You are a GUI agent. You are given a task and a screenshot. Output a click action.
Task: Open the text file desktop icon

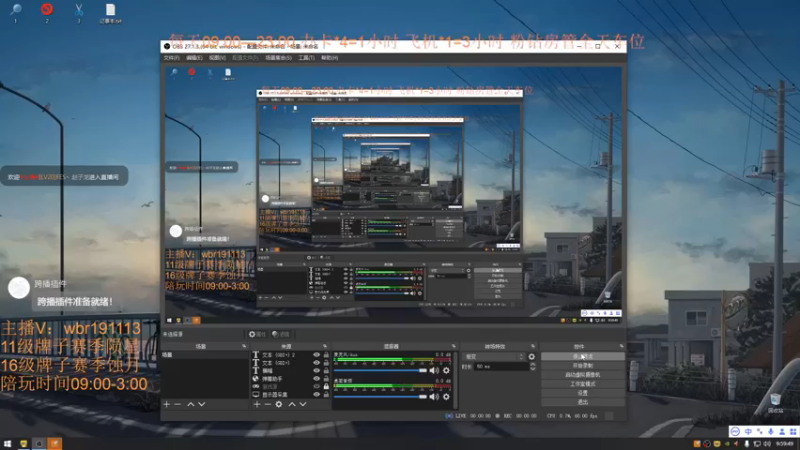(x=110, y=12)
